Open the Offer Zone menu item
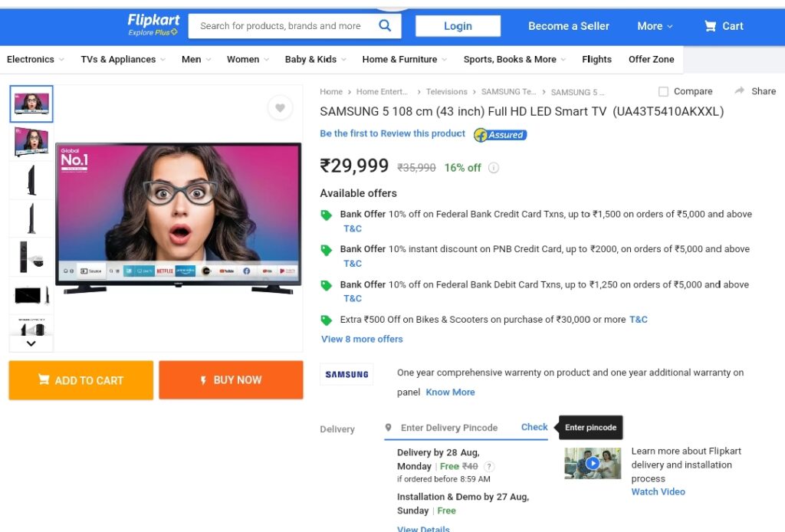Viewport: 785px width, 532px height. 652,59
